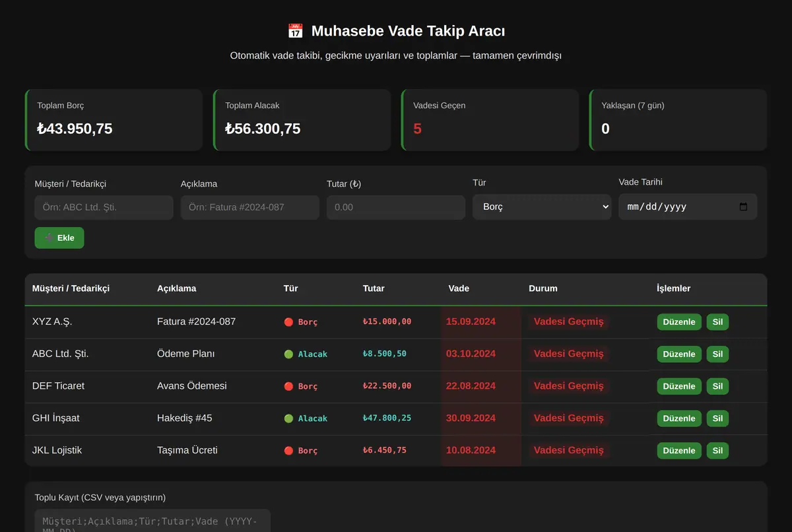Focus the Müşteri / Tedarikçi input field

[104, 207]
